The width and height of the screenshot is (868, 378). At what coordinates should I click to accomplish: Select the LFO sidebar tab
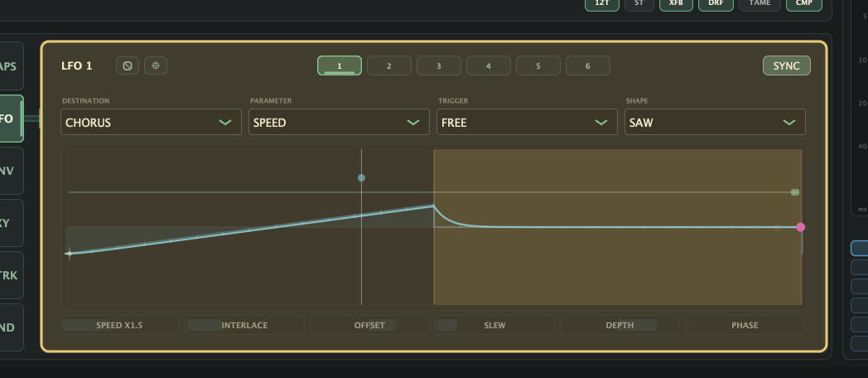[x=11, y=119]
